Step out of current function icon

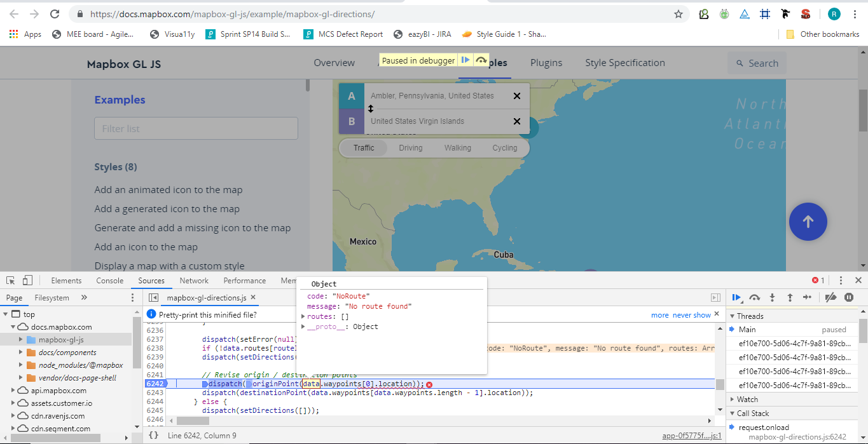(x=790, y=297)
